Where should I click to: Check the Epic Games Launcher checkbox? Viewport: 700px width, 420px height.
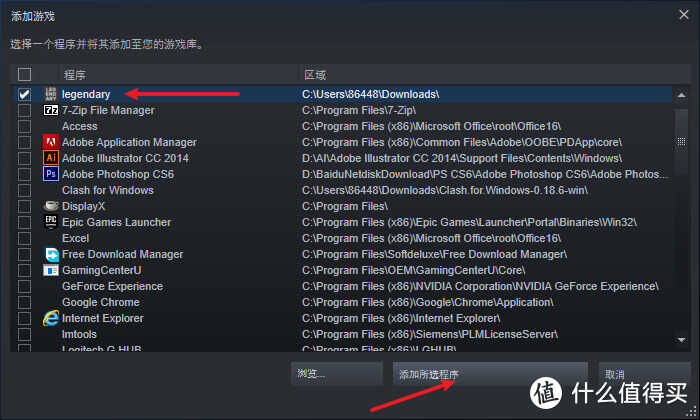[x=24, y=222]
